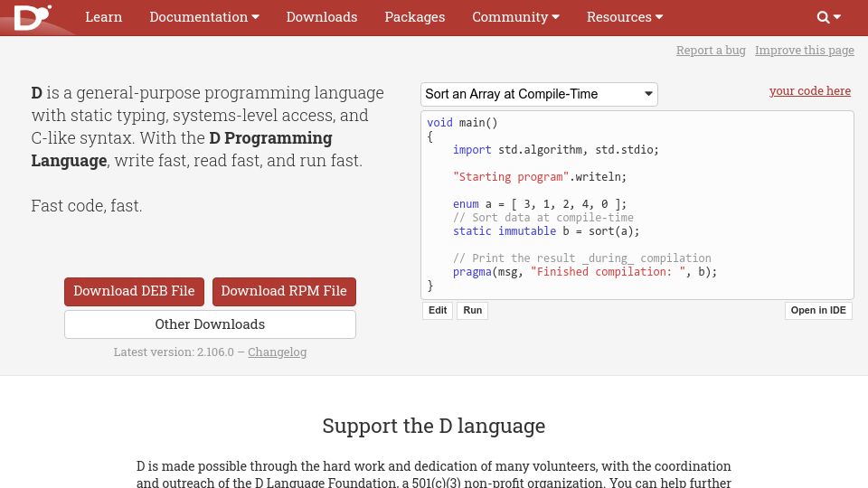Screen dimensions: 868x488
Task: Click the 'Support the D language' heading
Action: pos(434,426)
